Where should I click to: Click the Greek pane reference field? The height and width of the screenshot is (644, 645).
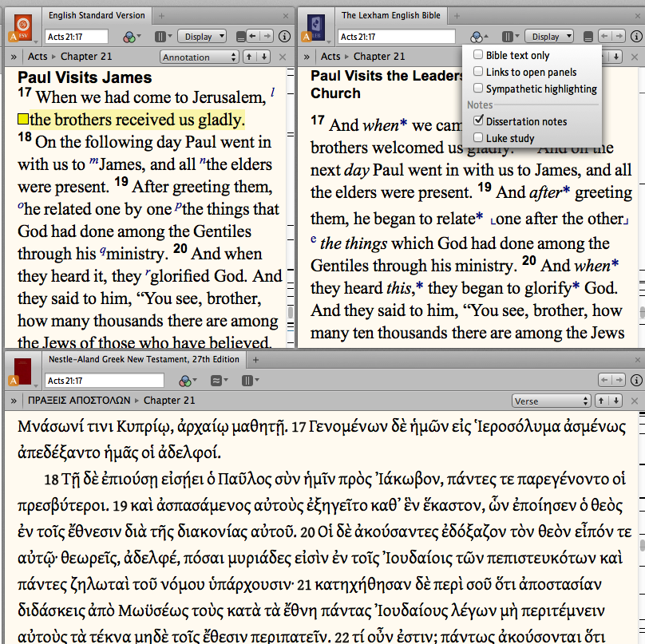pyautogui.click(x=105, y=381)
